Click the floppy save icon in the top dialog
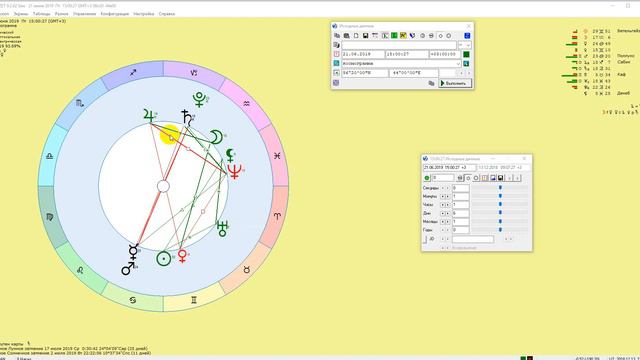Viewport: 640px width, 360px height. point(365,36)
